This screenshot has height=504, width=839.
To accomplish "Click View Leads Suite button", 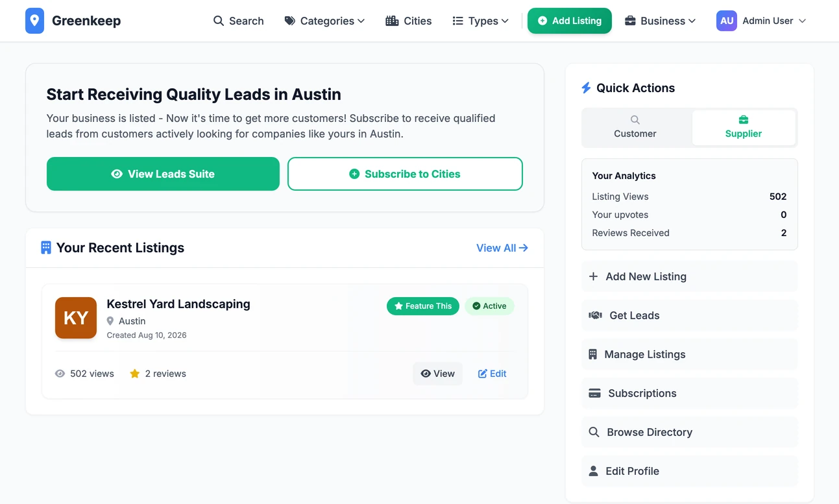I will (x=163, y=174).
